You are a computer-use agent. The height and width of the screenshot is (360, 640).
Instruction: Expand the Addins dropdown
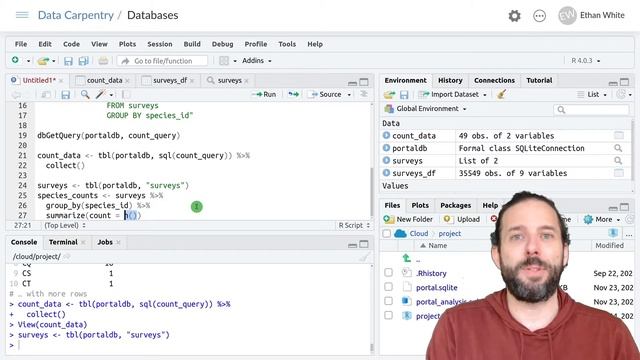[257, 60]
